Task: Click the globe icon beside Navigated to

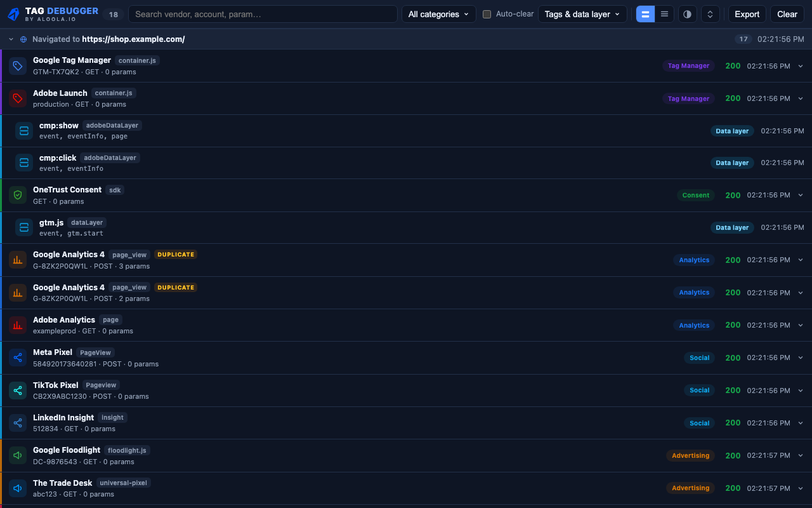Action: click(x=23, y=39)
